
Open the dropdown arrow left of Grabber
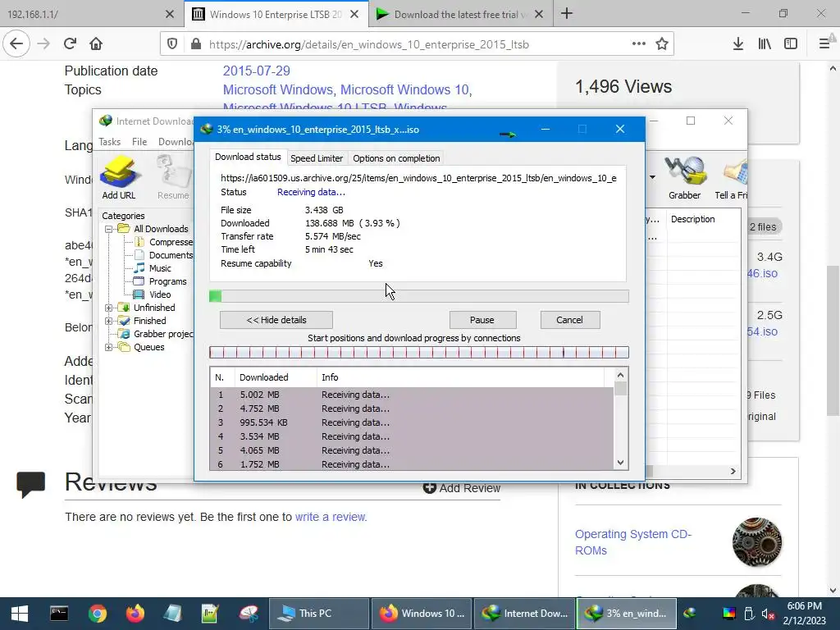(652, 177)
